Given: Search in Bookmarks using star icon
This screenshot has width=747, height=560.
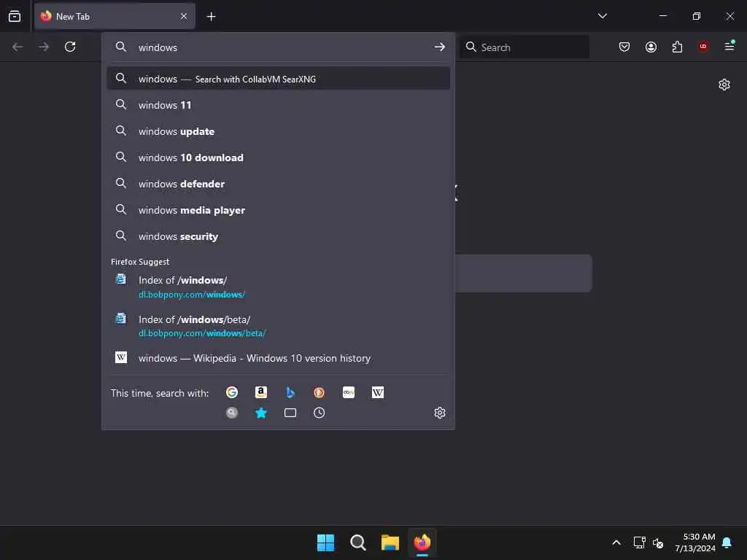Looking at the screenshot, I should 260,413.
